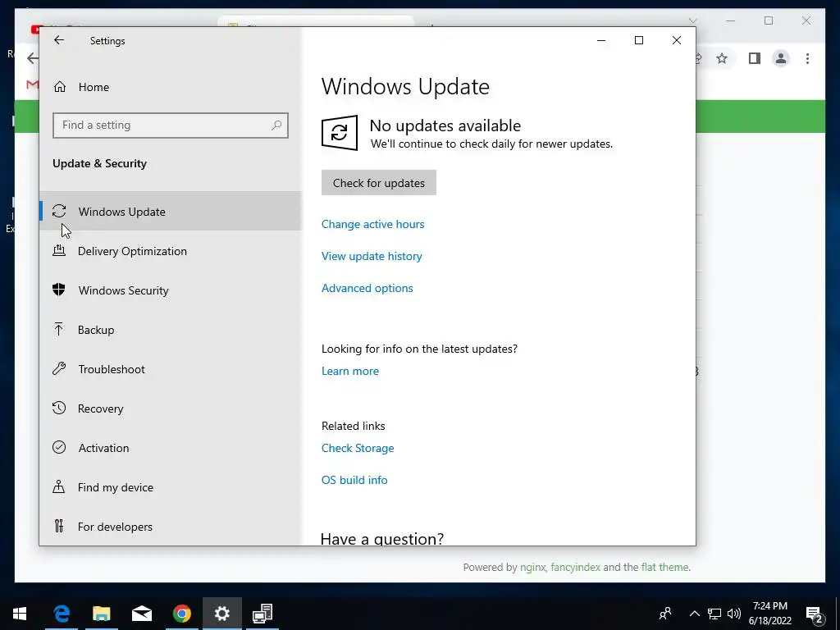Screen dimensions: 840x630
Task: Open the Check Storage link
Action: pos(358,448)
